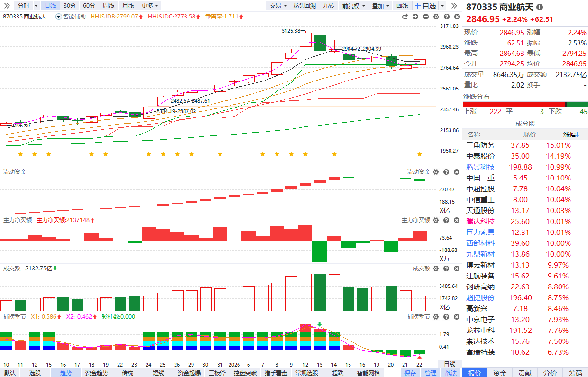Image resolution: width=588 pixels, height=377 pixels.
Task: Click the zoom-in plus icon on main chart
Action: pos(415,17)
